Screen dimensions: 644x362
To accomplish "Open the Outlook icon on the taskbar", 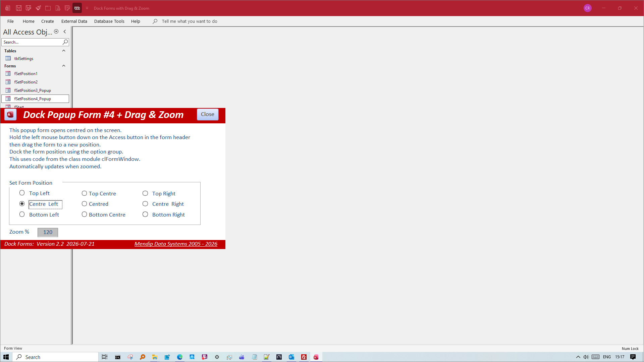I will (291, 357).
